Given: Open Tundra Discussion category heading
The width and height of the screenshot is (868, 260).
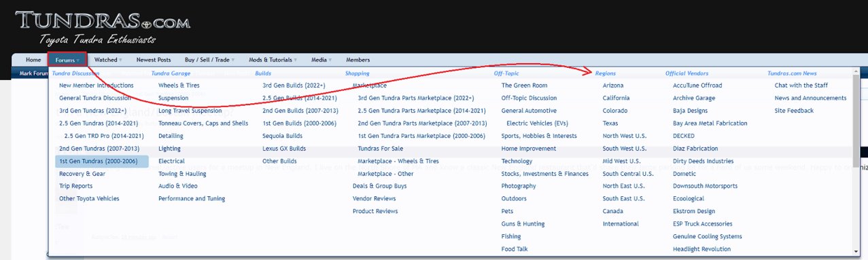Looking at the screenshot, I should [x=75, y=73].
